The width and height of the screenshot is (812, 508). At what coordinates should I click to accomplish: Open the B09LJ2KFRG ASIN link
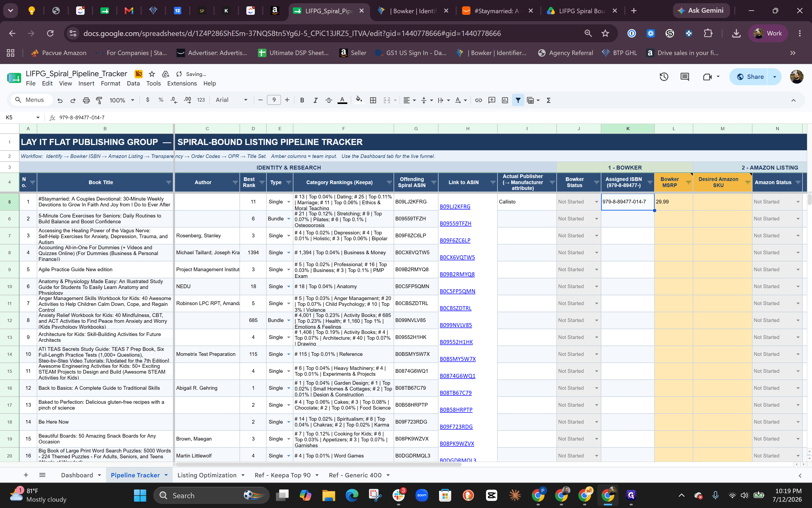(x=455, y=207)
